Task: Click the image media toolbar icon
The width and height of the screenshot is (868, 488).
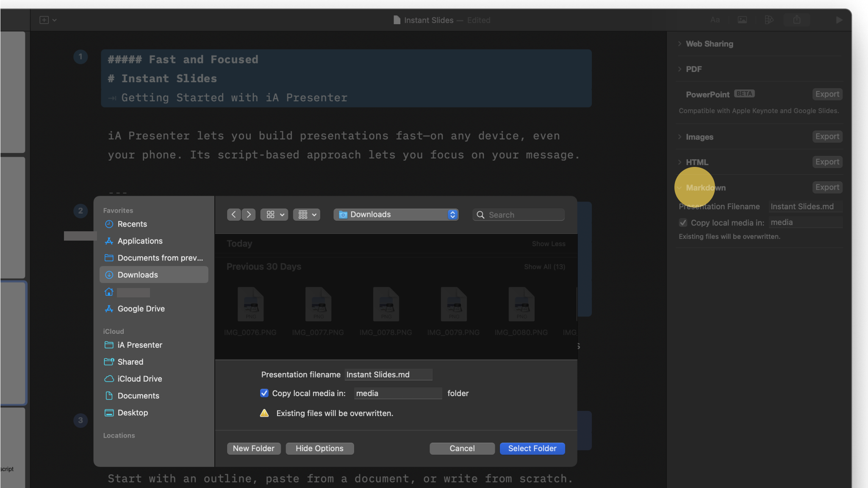Action: click(742, 20)
